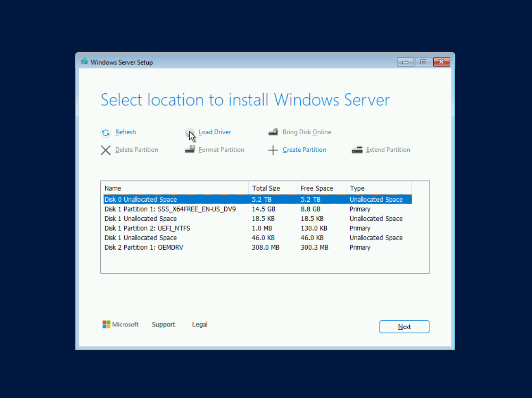Sort by the Free Space column header
Screen dimensions: 532x398
click(x=321, y=188)
